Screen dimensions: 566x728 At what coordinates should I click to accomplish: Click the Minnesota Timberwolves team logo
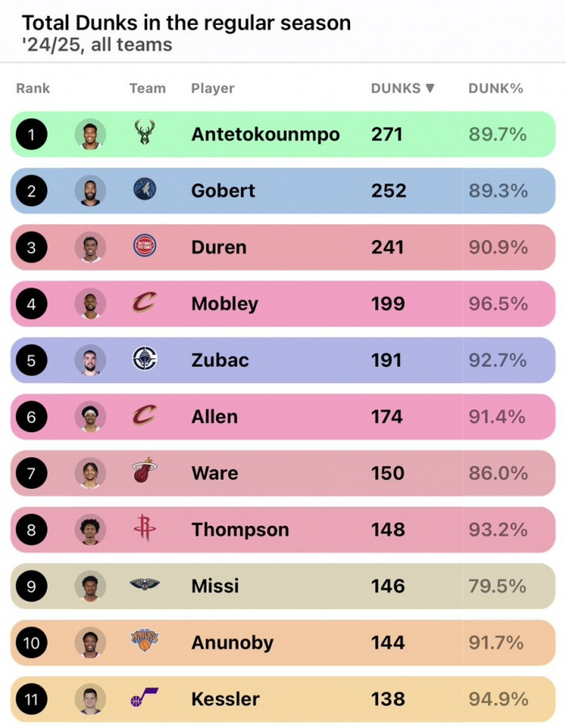click(145, 191)
